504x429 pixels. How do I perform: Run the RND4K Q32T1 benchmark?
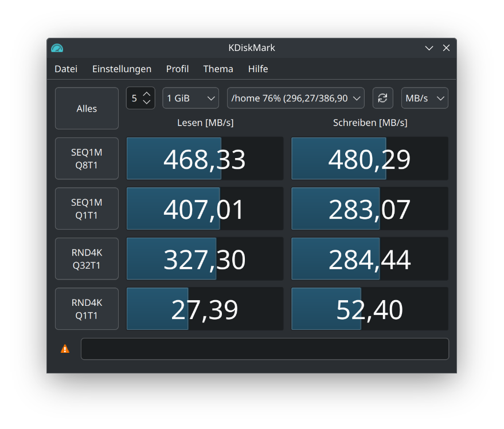click(87, 258)
